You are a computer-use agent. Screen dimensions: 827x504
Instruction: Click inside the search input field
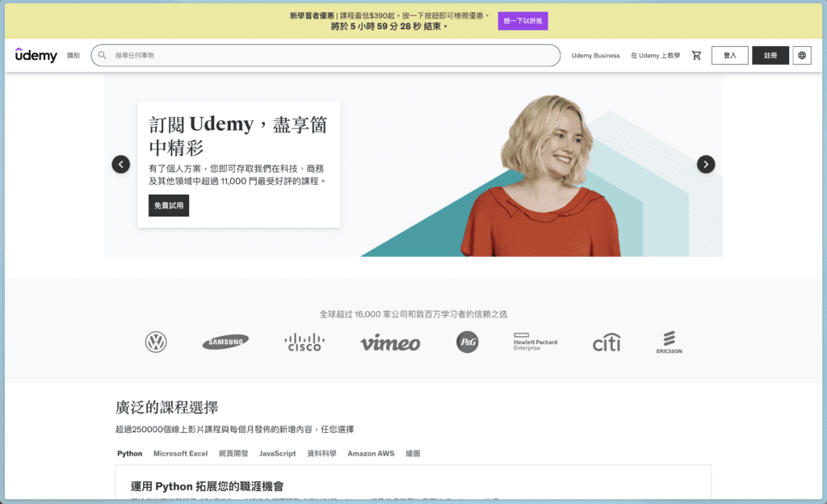(x=323, y=55)
